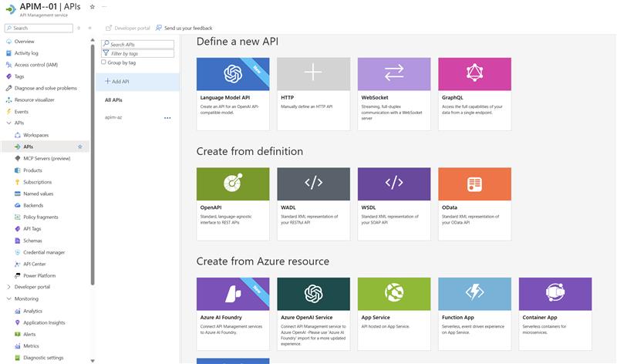Go to Subscriptions in the sidebar menu
The image size is (617, 364).
[37, 182]
